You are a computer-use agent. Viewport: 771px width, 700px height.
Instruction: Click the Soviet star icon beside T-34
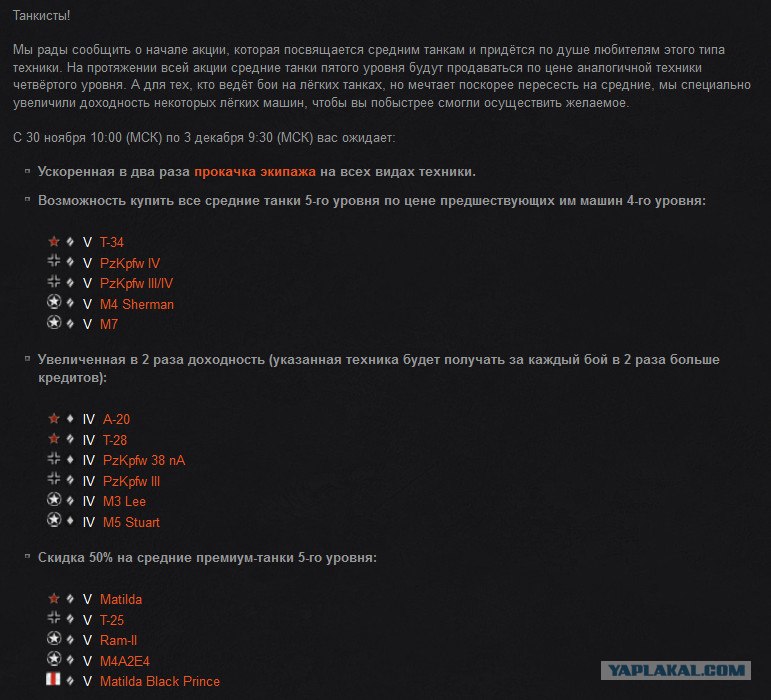(x=54, y=241)
